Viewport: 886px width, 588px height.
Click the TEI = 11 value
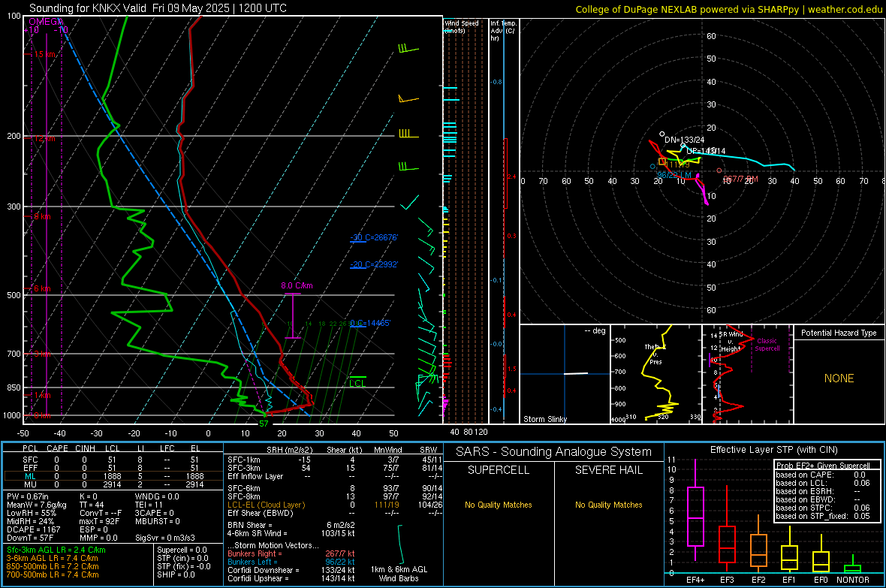149,505
